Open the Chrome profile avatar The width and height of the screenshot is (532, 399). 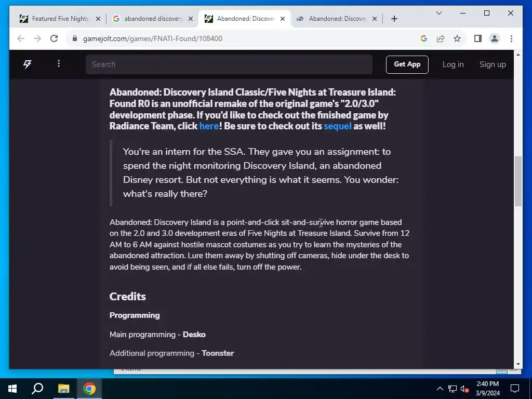pyautogui.click(x=495, y=38)
